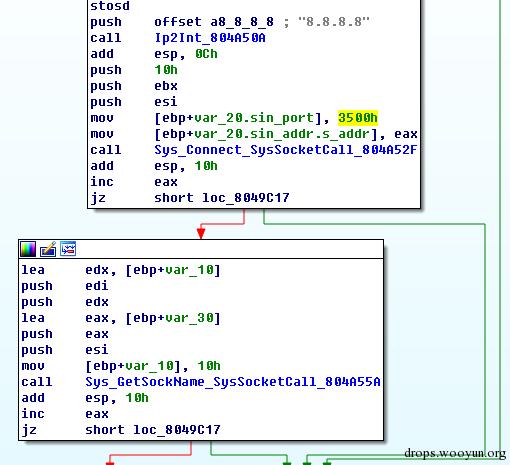Select the "8.8.8.8" string comment
The height and width of the screenshot is (465, 510).
coord(334,22)
